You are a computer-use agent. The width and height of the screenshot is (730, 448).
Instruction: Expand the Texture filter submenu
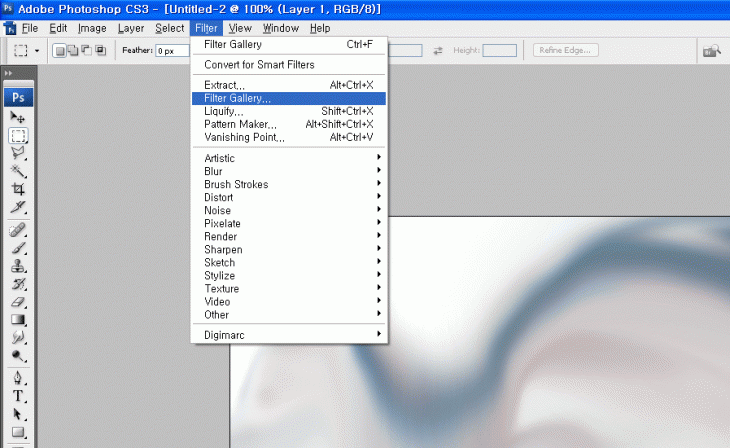pyautogui.click(x=289, y=289)
